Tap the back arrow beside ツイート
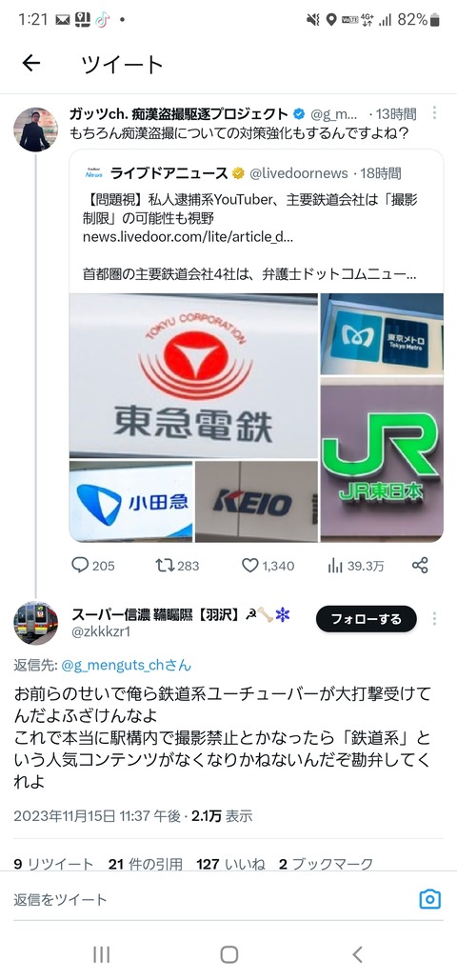This screenshot has width=457, height=980. pyautogui.click(x=30, y=63)
